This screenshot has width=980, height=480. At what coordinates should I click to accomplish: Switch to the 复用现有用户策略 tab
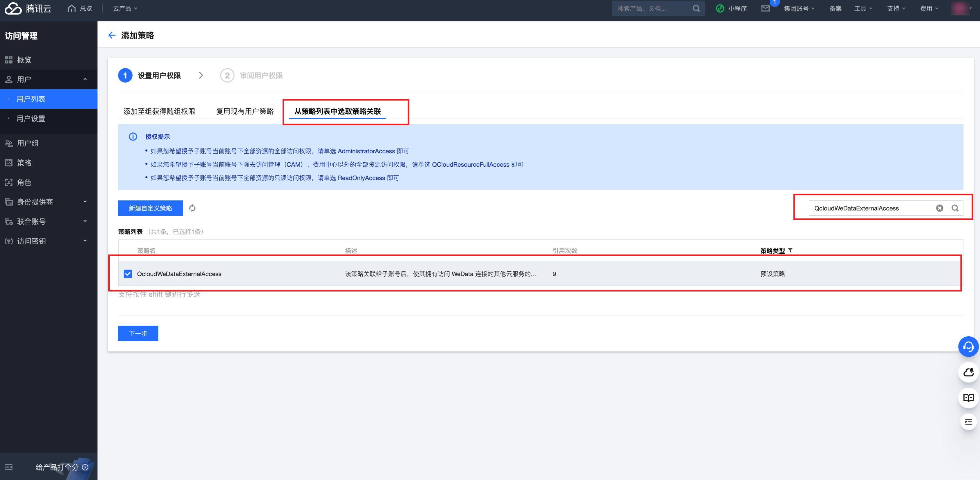(x=245, y=111)
